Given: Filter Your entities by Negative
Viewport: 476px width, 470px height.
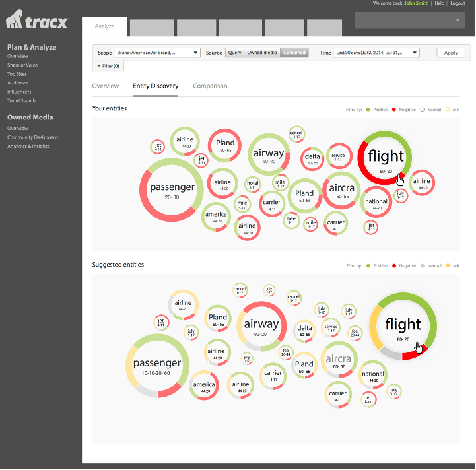Looking at the screenshot, I should click(x=404, y=110).
